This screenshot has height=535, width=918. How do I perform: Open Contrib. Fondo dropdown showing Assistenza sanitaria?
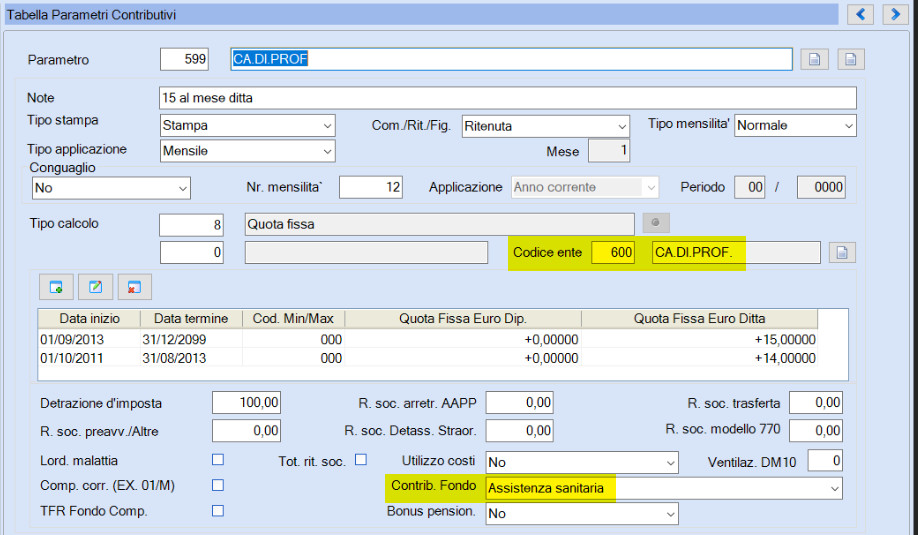[664, 488]
